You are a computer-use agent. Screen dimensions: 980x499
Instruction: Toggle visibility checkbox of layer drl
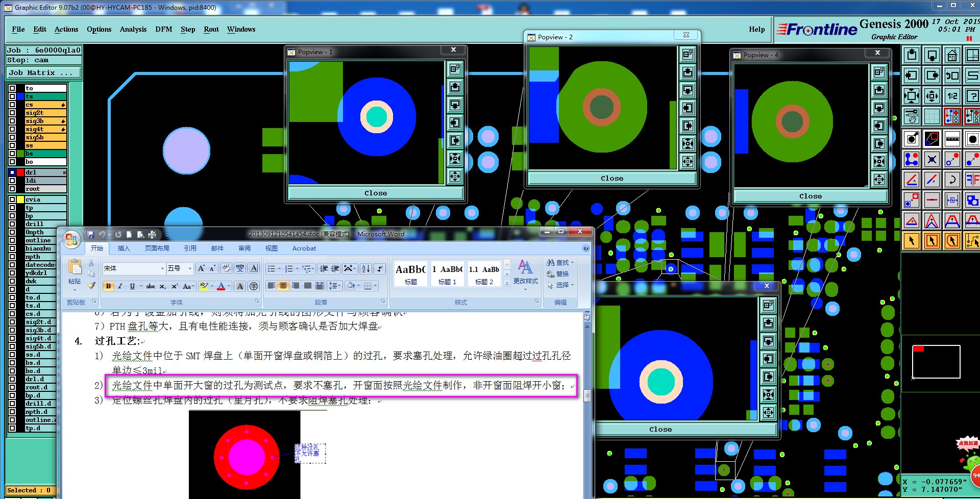pyautogui.click(x=12, y=172)
